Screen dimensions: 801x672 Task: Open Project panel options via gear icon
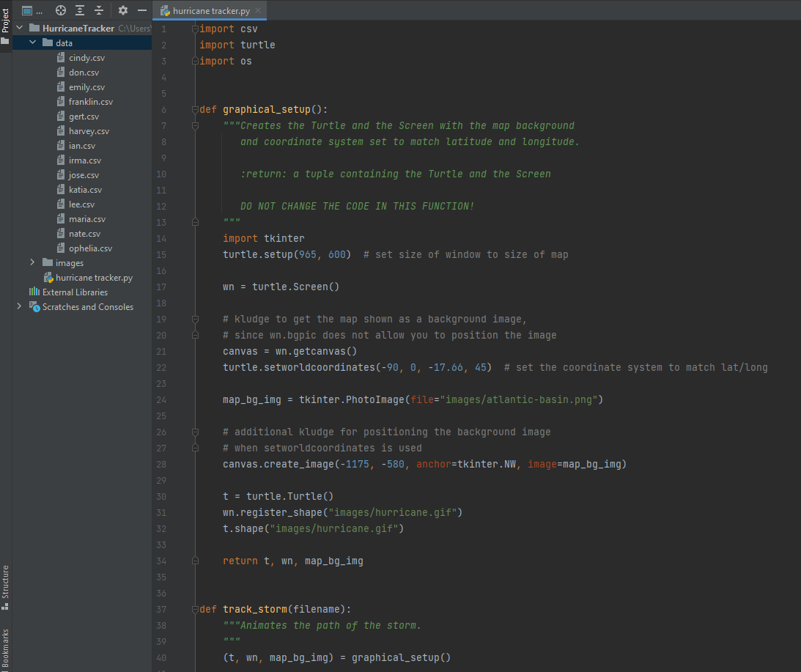click(x=122, y=10)
